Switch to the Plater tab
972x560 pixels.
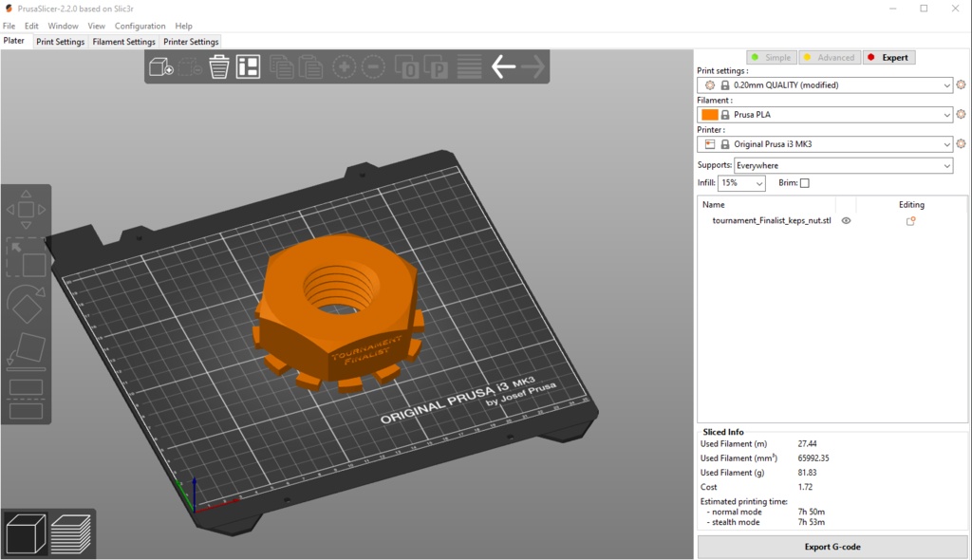(x=14, y=41)
